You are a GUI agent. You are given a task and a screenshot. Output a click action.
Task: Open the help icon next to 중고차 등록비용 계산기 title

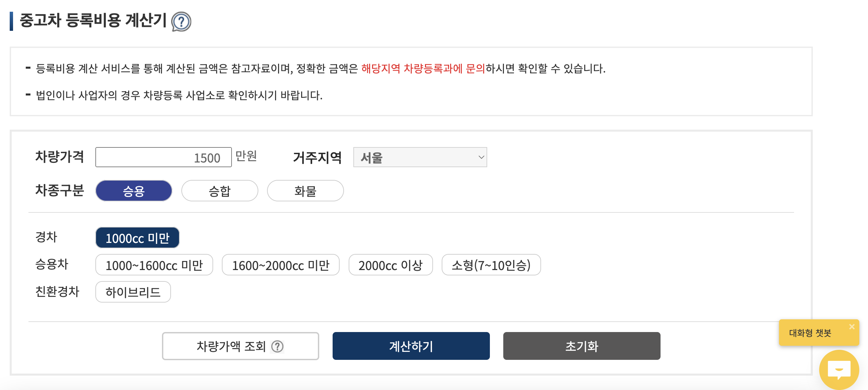181,21
